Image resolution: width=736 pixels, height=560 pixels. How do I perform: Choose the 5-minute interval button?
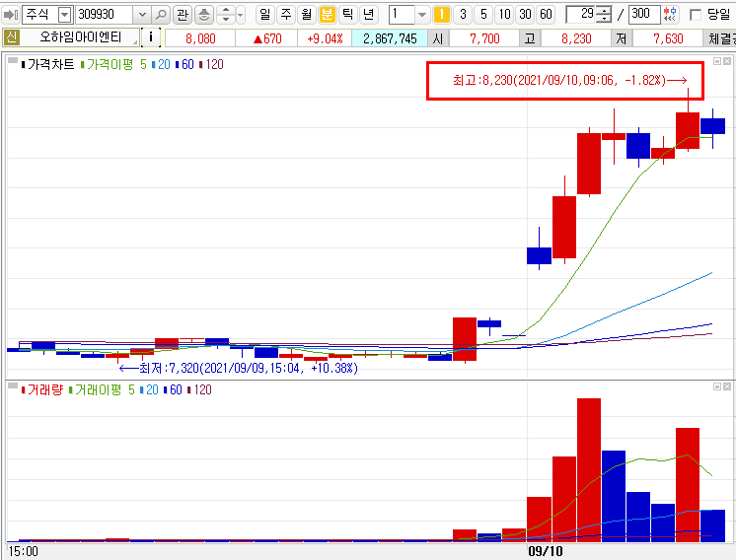click(x=483, y=15)
